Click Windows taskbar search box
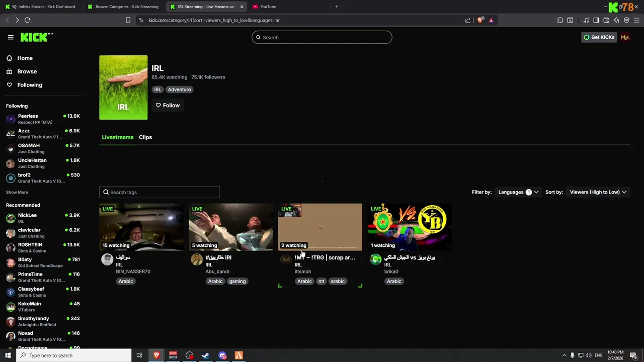 point(74,355)
